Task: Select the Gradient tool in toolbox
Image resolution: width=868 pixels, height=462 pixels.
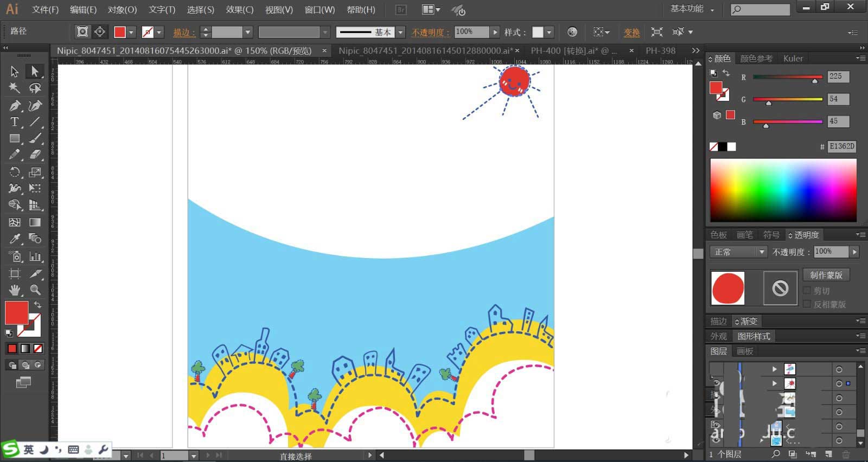Action: tap(35, 222)
